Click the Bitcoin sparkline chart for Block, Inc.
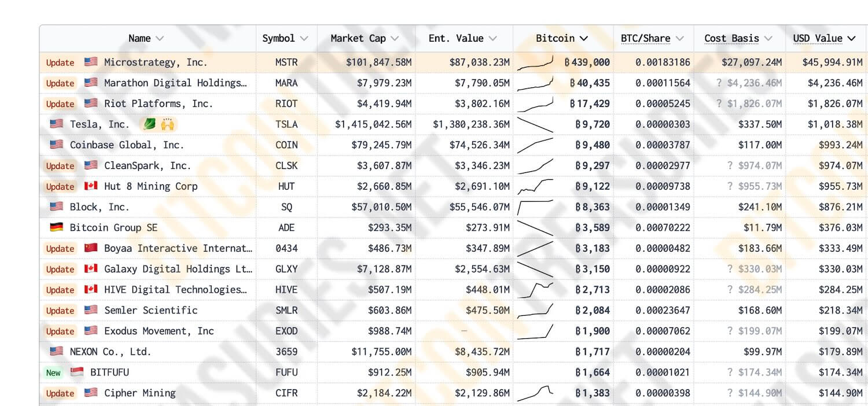The image size is (868, 406). pos(535,207)
